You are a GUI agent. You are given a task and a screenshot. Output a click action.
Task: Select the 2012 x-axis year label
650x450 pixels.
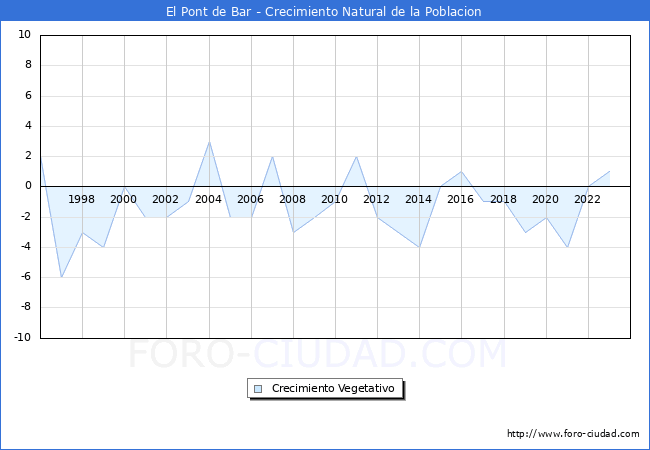[x=376, y=199]
